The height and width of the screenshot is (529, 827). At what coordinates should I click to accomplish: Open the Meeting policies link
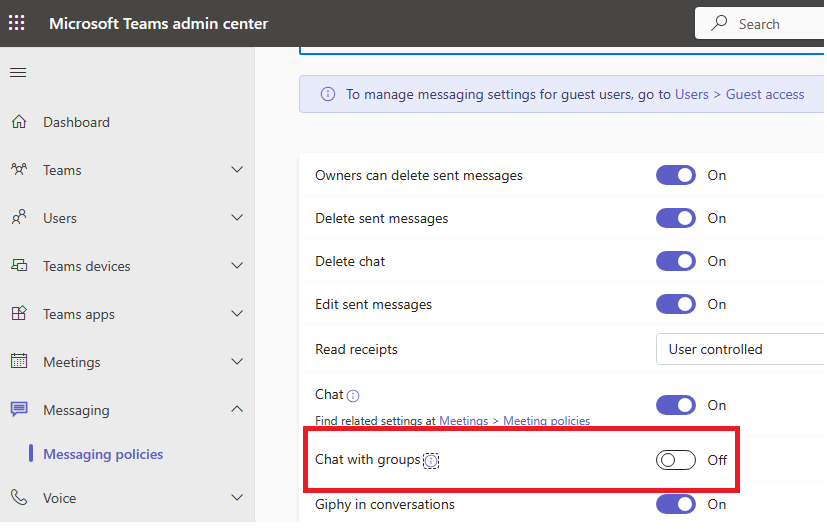click(x=546, y=421)
